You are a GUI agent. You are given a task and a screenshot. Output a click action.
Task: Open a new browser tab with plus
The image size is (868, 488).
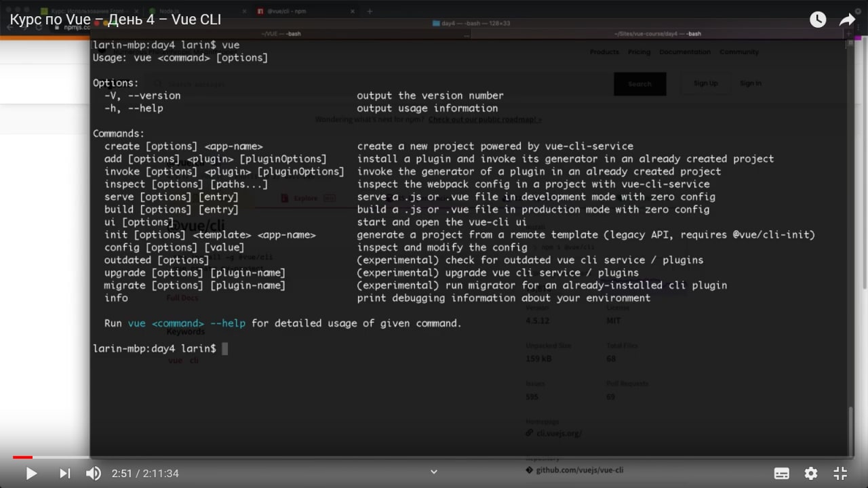(x=370, y=12)
